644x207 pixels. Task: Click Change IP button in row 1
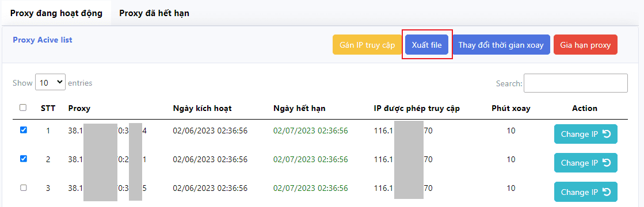coord(585,134)
